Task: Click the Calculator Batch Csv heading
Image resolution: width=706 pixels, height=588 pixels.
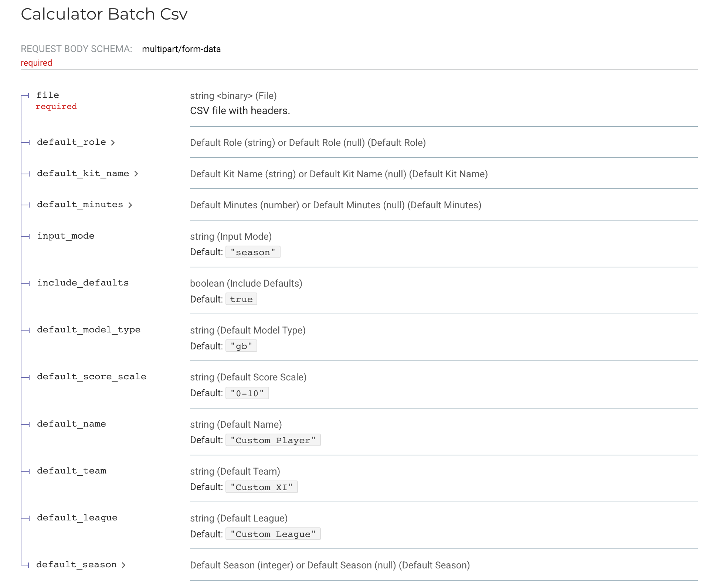Action: click(104, 14)
